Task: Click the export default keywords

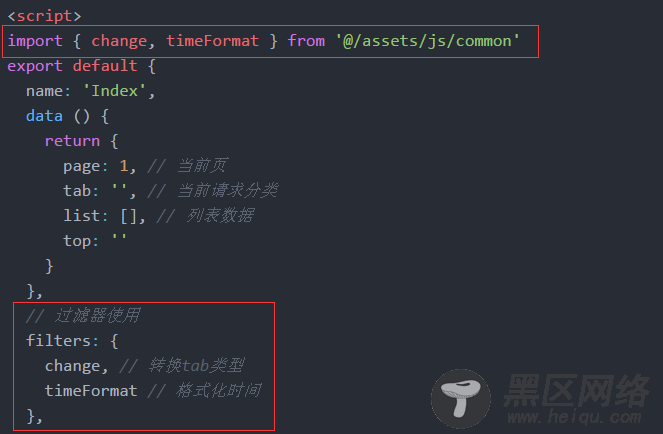Action: [x=72, y=66]
